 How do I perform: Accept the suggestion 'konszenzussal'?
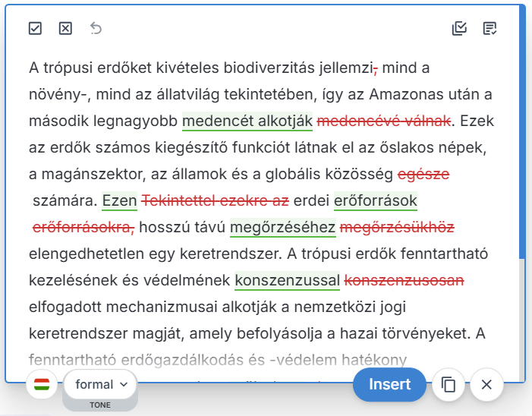point(287,281)
